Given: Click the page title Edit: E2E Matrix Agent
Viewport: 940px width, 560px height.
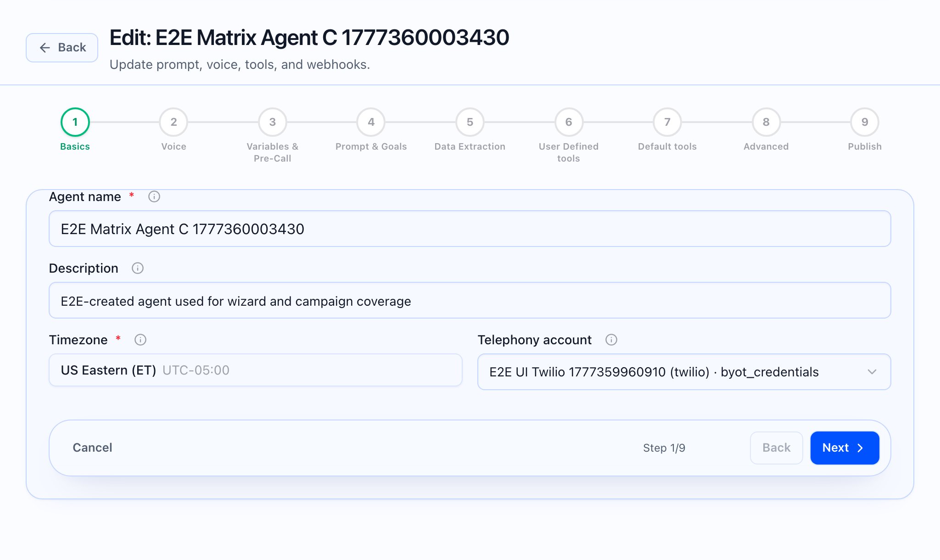Looking at the screenshot, I should (x=309, y=38).
